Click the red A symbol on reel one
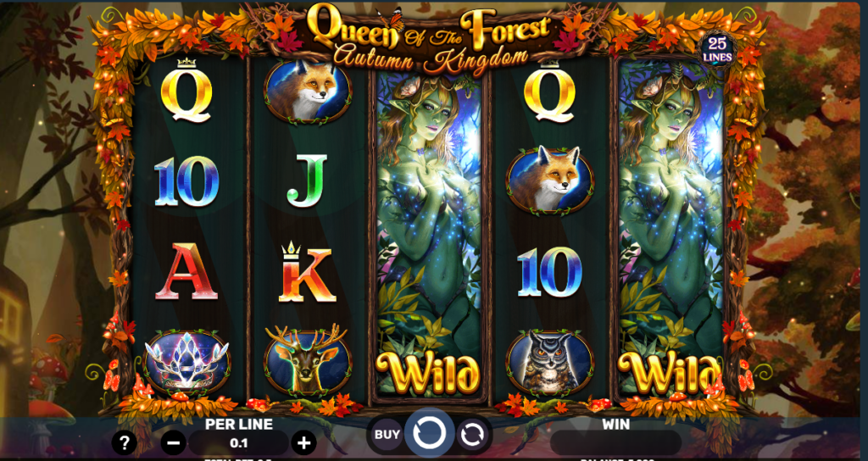 click(186, 272)
